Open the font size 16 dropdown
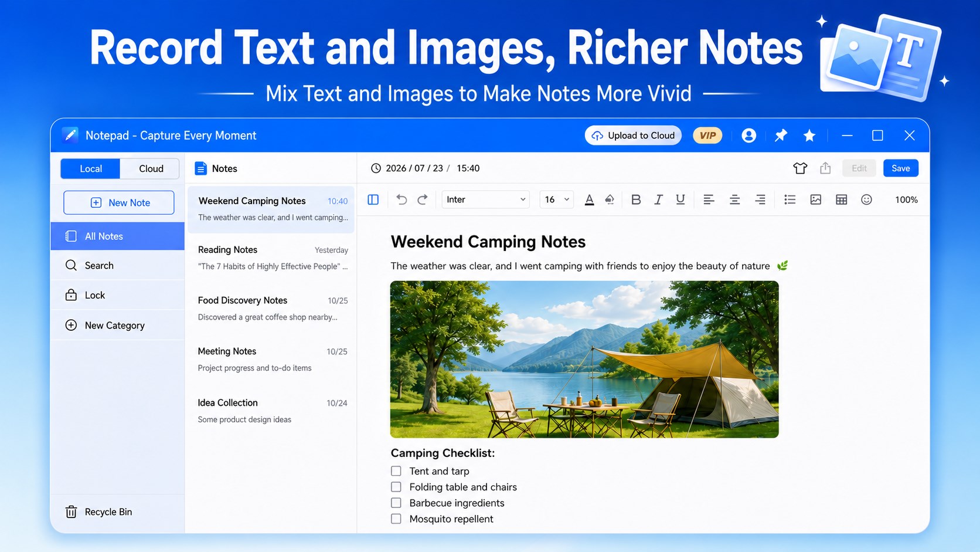This screenshot has width=980, height=552. click(x=556, y=199)
